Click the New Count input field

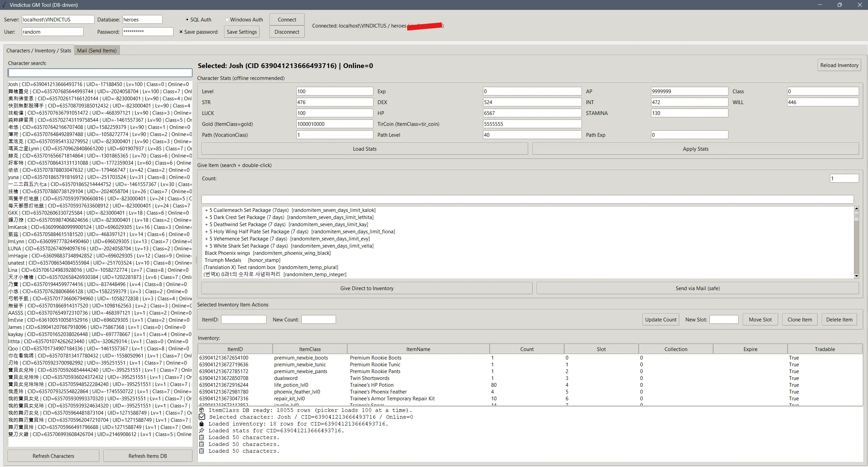point(318,320)
